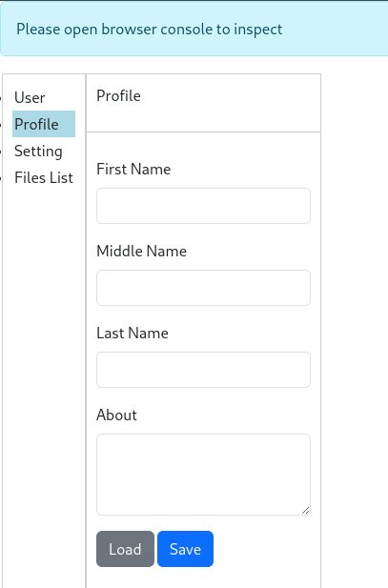Click the gray Load button
The width and height of the screenshot is (388, 588).
point(125,549)
